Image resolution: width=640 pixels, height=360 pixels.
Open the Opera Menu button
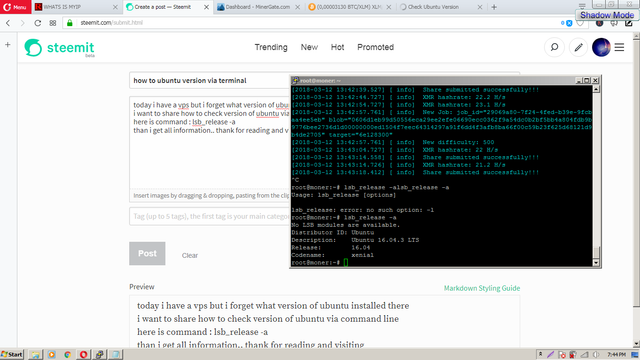[16, 7]
